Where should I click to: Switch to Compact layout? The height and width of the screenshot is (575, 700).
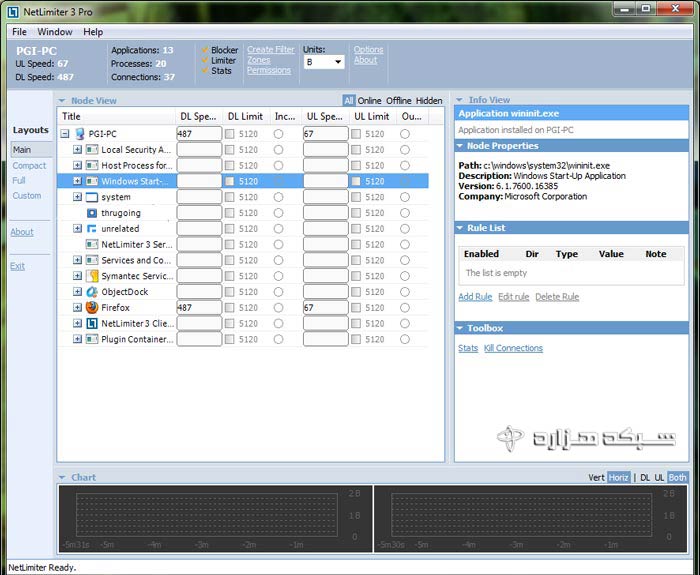pyautogui.click(x=29, y=166)
